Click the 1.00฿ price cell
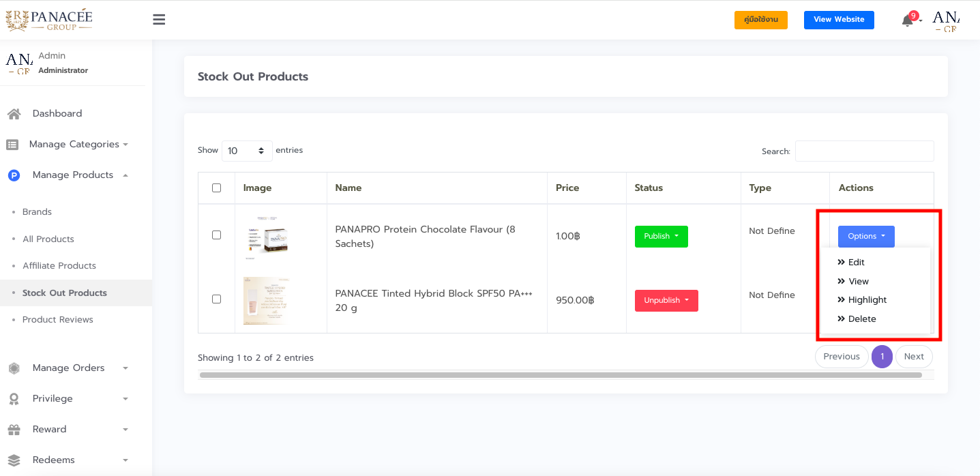 coord(568,237)
